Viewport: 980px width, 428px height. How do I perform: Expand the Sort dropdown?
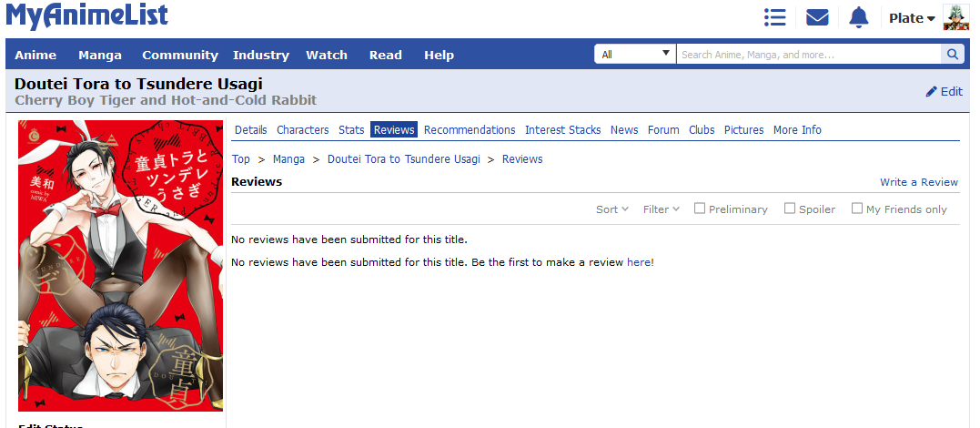click(611, 209)
